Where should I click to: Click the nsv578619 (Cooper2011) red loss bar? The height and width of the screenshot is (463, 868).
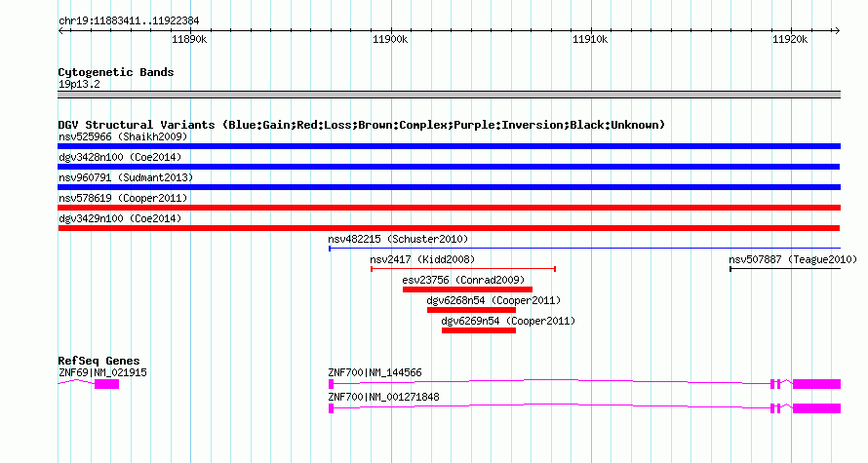449,208
